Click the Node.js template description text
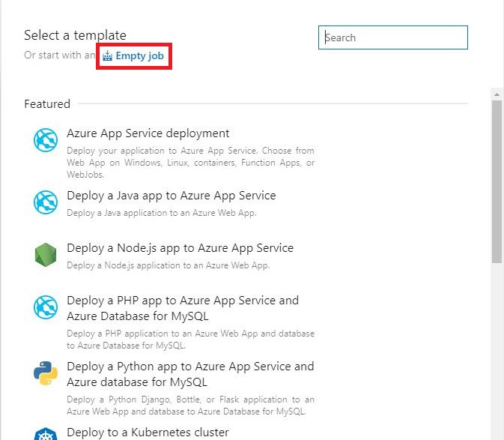Image resolution: width=504 pixels, height=440 pixels. pyautogui.click(x=168, y=265)
